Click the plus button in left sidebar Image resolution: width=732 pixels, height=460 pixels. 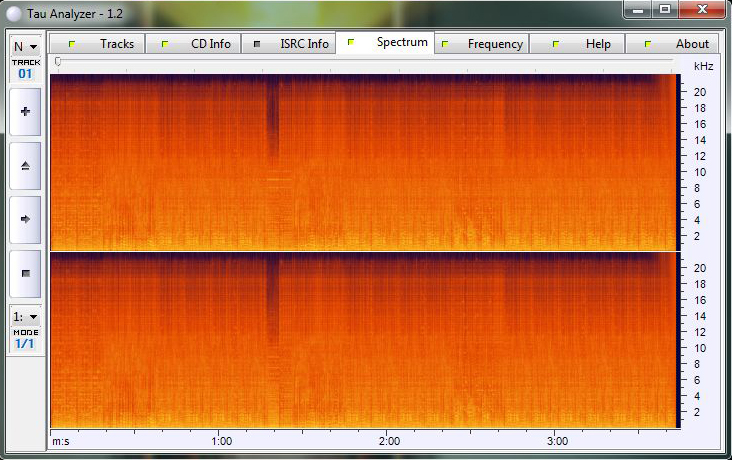tap(25, 112)
